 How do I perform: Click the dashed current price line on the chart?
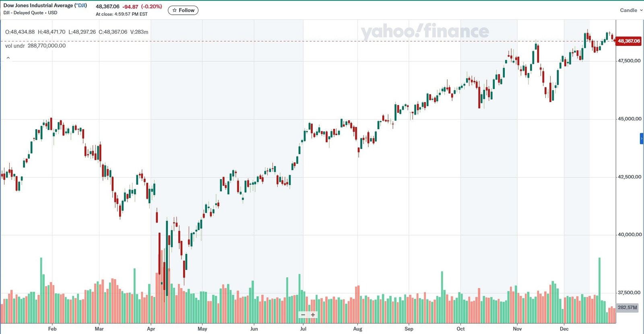point(322,41)
